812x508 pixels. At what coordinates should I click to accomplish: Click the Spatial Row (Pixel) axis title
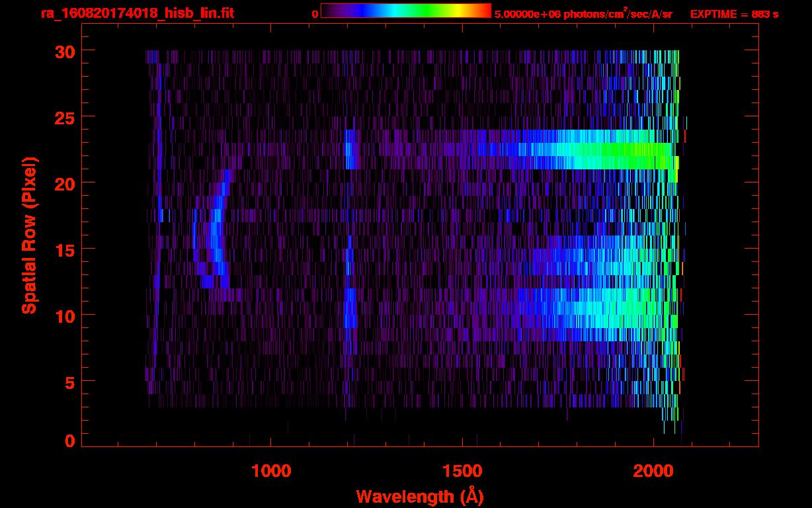(x=29, y=235)
